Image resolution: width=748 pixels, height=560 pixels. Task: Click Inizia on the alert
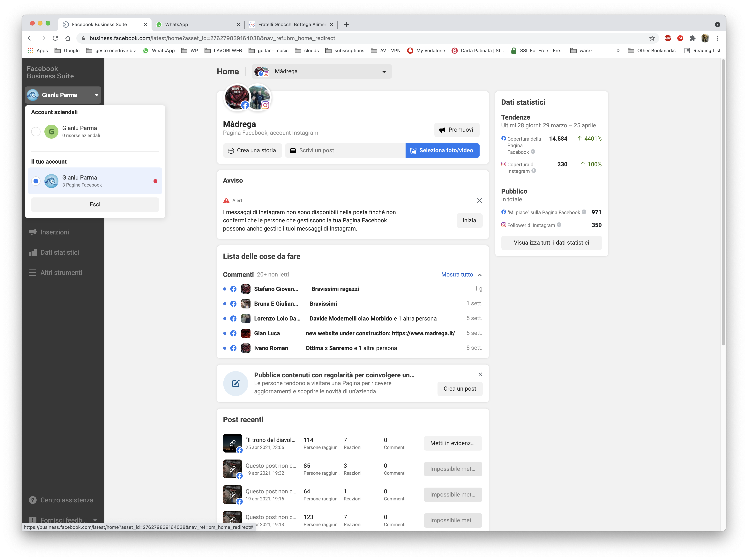coord(469,220)
